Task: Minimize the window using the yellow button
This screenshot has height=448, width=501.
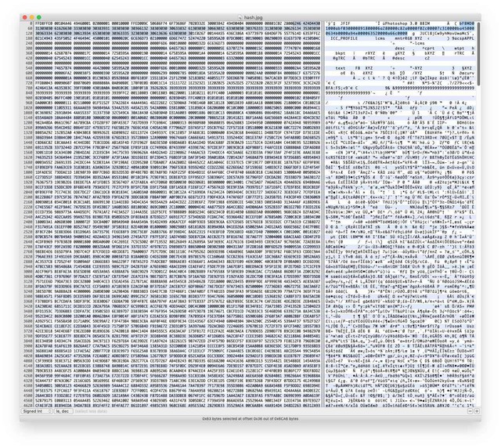Action: (x=32, y=17)
